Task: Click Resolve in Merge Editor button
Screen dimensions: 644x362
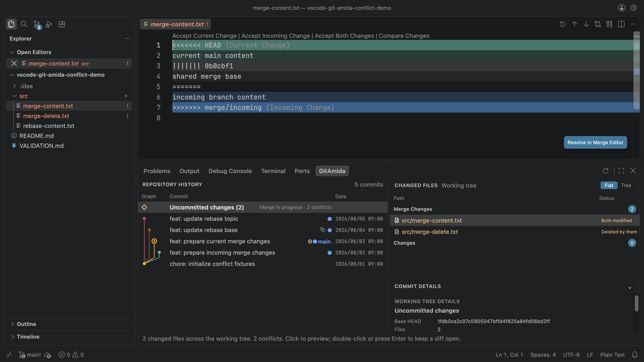Action: (x=595, y=142)
